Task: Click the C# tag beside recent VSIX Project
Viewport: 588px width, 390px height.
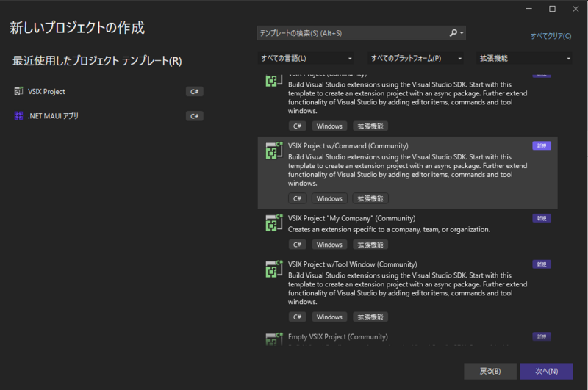Action: click(x=194, y=91)
